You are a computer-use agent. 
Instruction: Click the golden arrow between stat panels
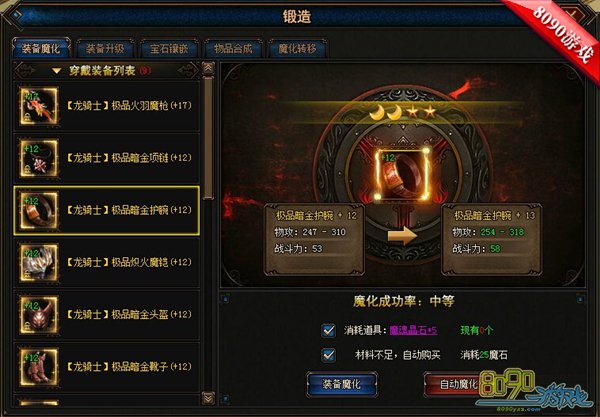pos(402,236)
